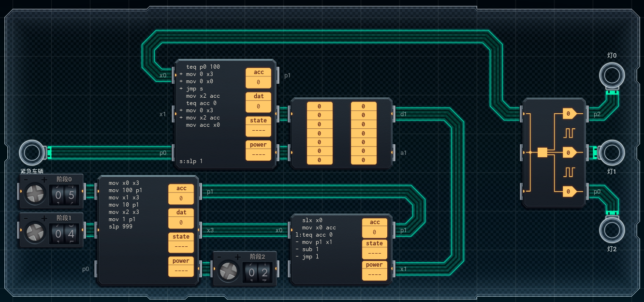The width and height of the screenshot is (644, 302).
Task: Click the 阶段1 counter display showing 04
Action: [x=65, y=234]
